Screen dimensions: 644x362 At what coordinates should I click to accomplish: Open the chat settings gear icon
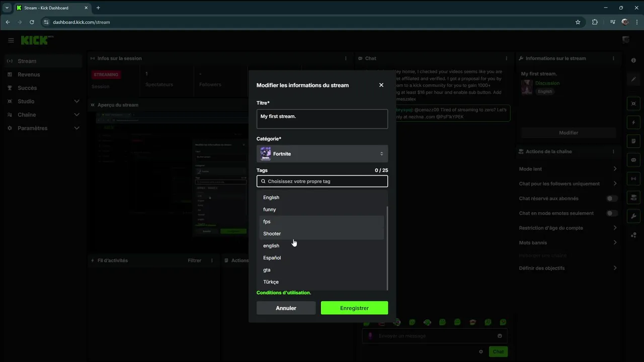[x=481, y=351]
